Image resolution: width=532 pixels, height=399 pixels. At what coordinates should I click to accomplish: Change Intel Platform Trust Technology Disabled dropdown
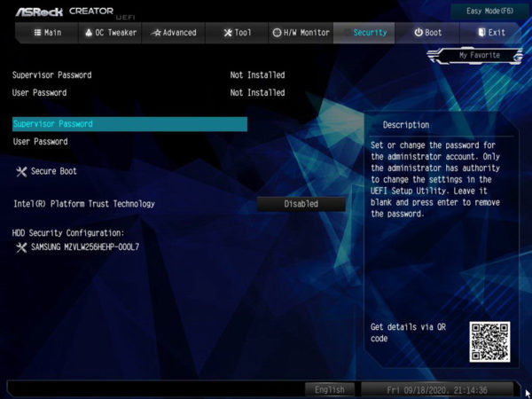pos(301,204)
